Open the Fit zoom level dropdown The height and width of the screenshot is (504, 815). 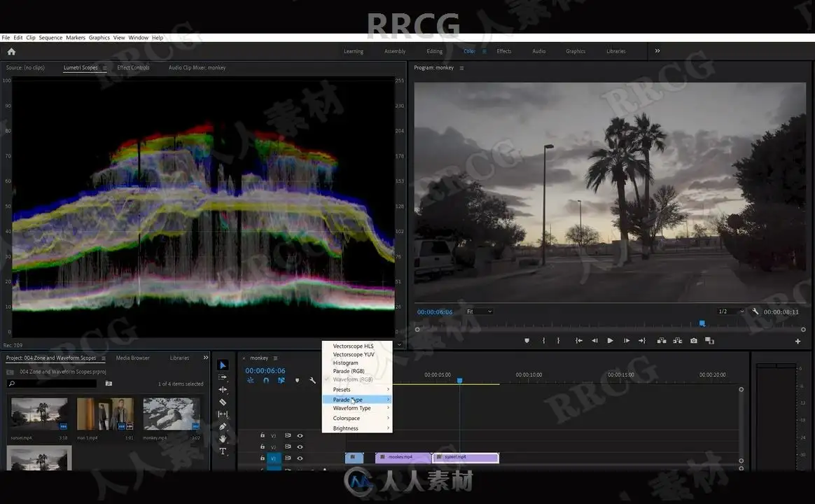(479, 311)
